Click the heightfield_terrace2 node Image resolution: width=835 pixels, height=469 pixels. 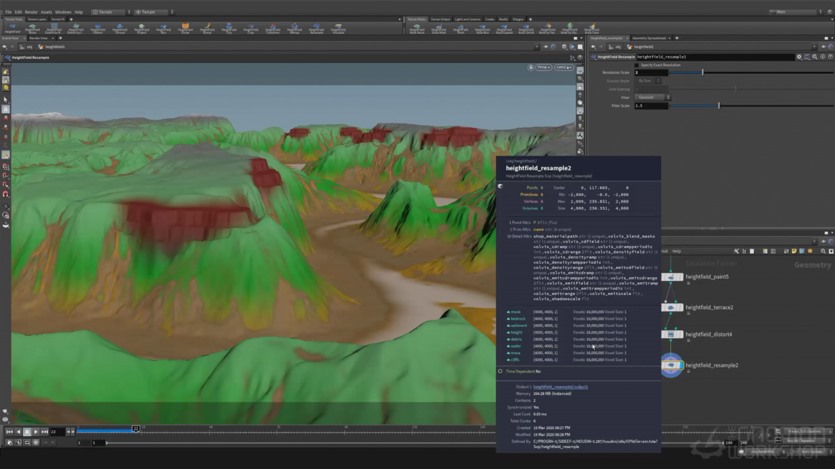672,307
